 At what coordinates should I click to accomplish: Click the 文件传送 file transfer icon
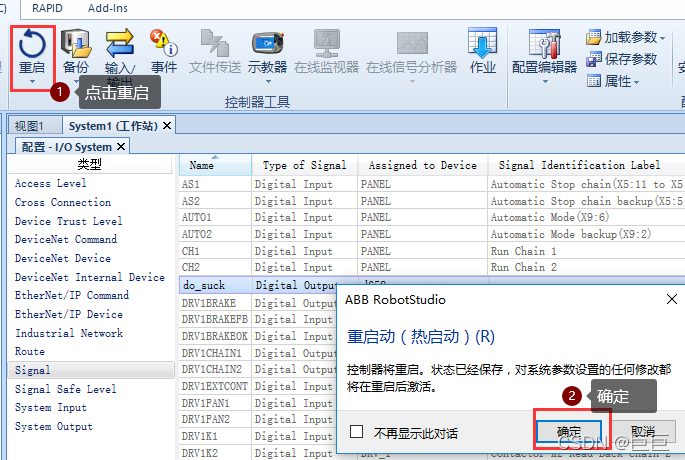[214, 43]
